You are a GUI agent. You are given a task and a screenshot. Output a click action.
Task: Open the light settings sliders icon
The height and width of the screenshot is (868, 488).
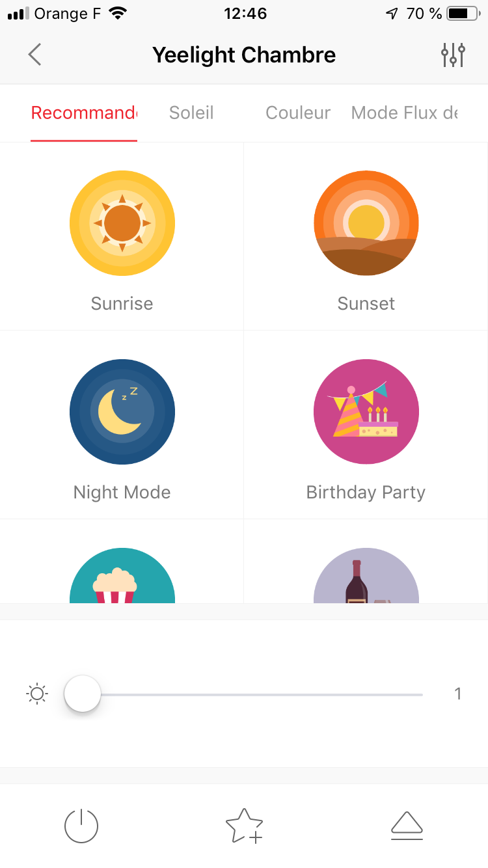[x=453, y=55]
